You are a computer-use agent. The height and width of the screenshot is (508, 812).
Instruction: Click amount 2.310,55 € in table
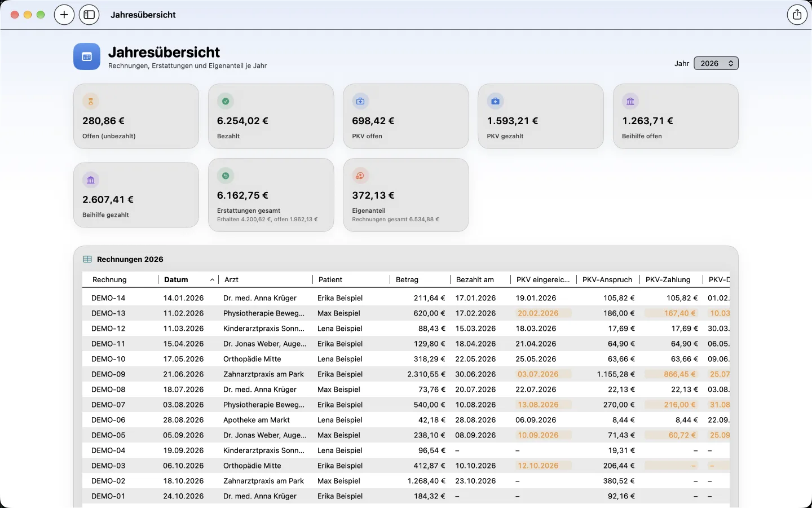pyautogui.click(x=426, y=374)
